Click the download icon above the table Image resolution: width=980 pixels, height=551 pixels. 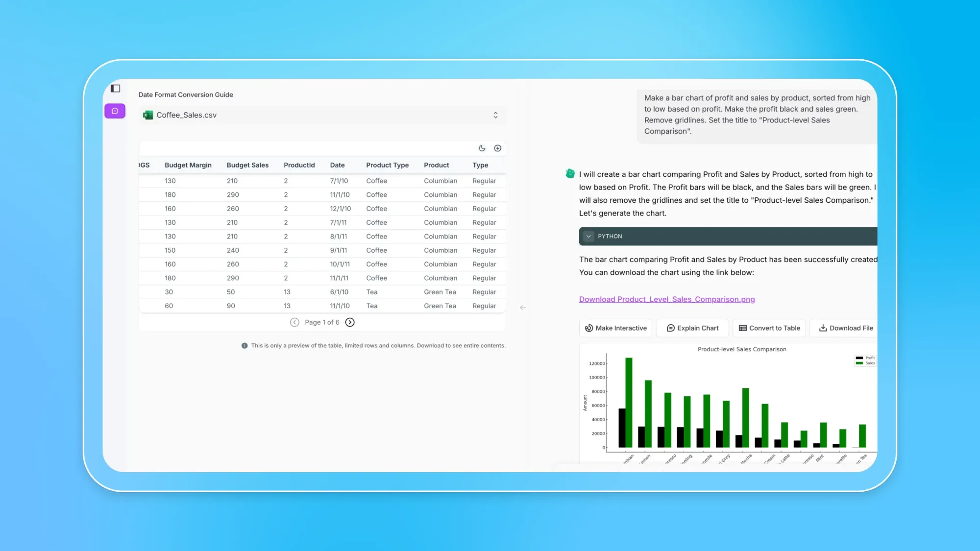click(497, 148)
